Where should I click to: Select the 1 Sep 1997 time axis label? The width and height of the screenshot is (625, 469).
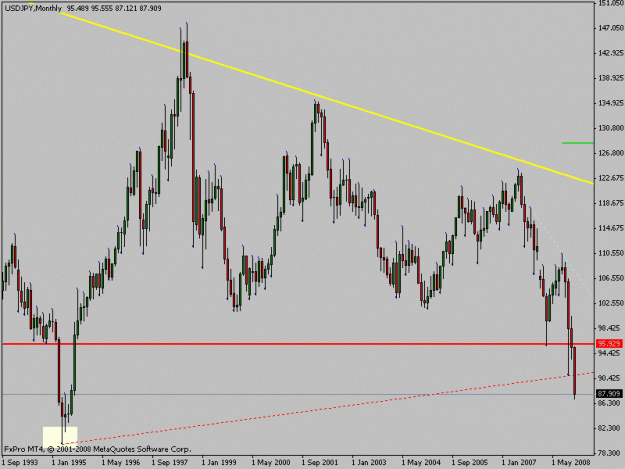pos(170,463)
